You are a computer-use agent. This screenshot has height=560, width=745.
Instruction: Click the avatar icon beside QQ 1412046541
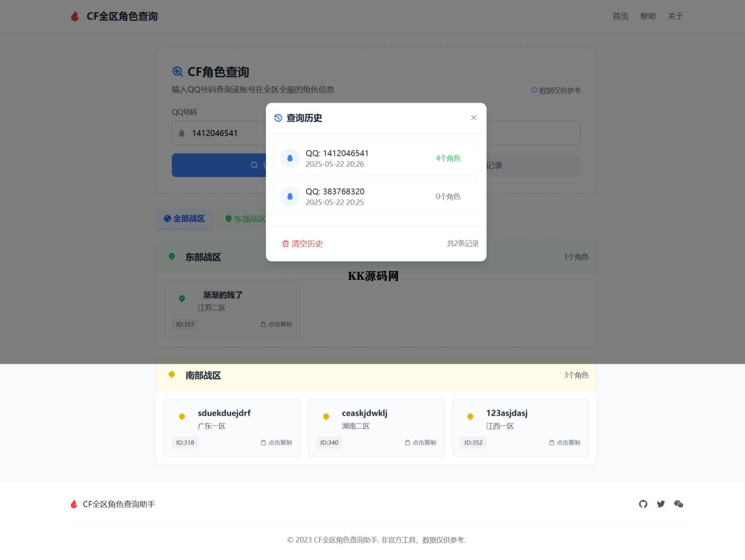[x=290, y=158]
